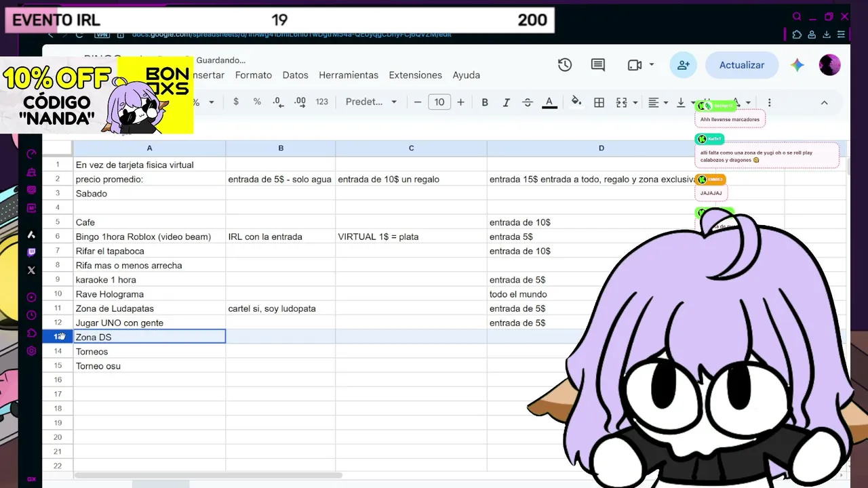
Task: Click the share add-person icon
Action: click(x=684, y=65)
